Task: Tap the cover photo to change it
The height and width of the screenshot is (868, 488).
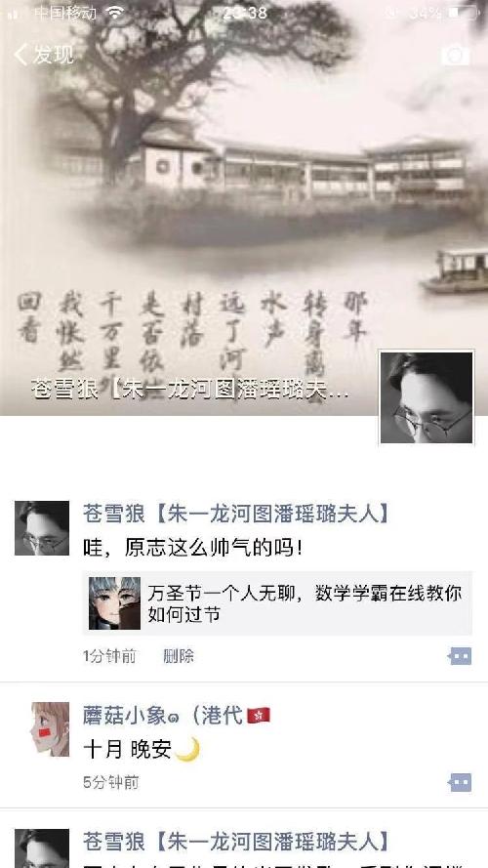Action: [244, 208]
